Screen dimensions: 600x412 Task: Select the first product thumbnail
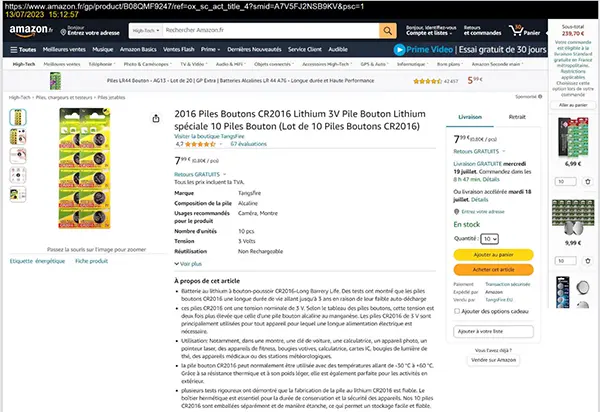pyautogui.click(x=18, y=117)
